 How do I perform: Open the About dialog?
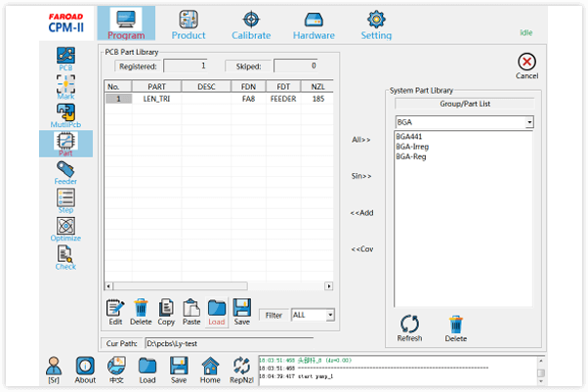click(85, 370)
